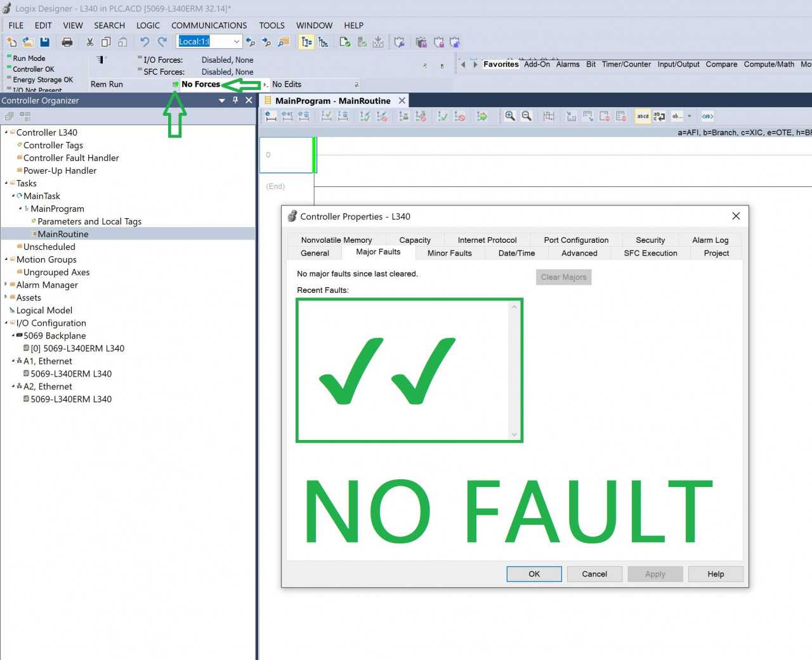Click the Clear Majors button
The height and width of the screenshot is (660, 812).
563,277
